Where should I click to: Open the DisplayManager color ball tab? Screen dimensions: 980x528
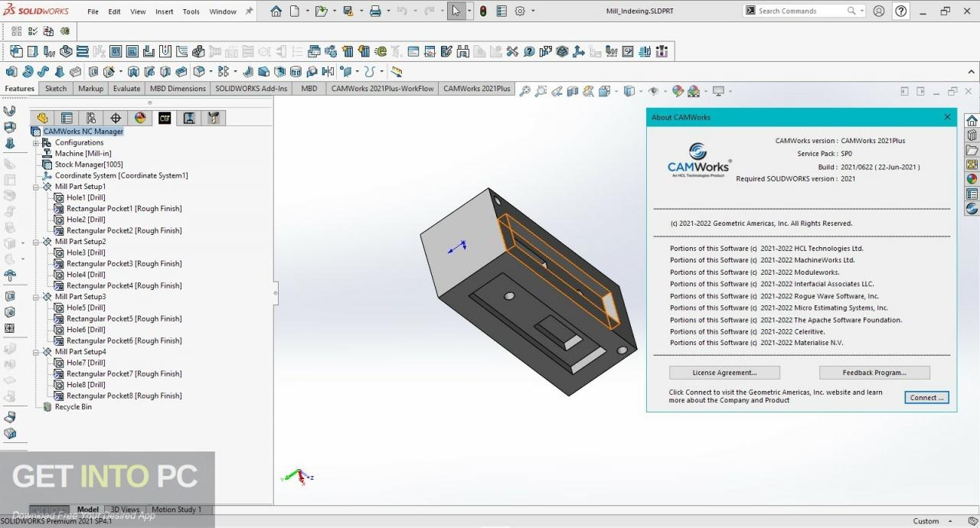(140, 118)
